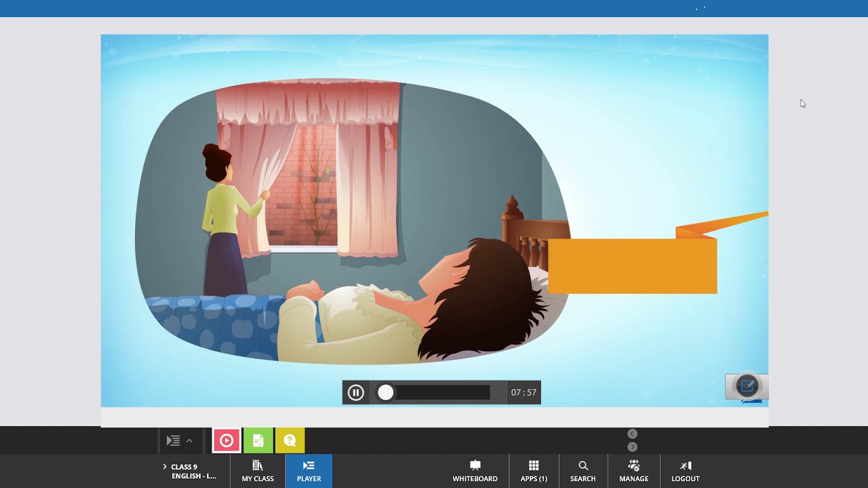Open the Whiteboard

coord(475,471)
